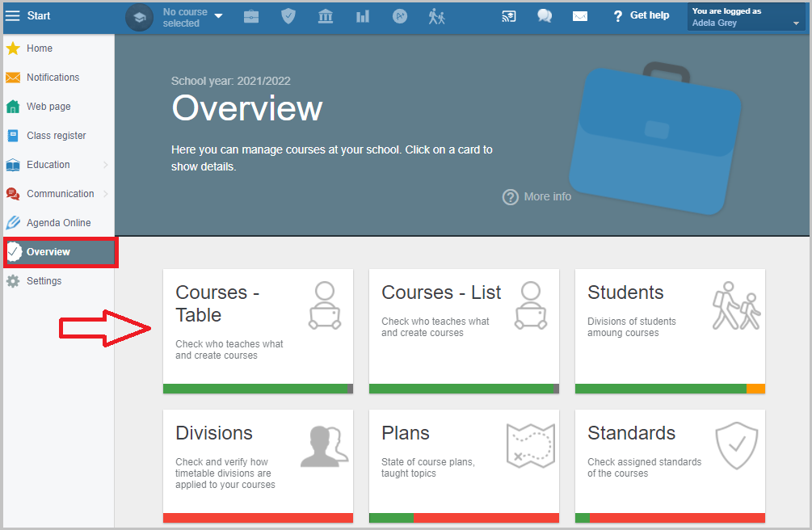Open the Standards card
This screenshot has height=530, width=812.
pos(670,466)
